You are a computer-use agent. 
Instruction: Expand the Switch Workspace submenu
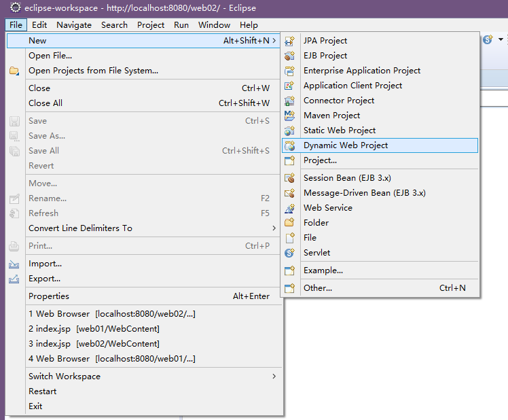(274, 377)
